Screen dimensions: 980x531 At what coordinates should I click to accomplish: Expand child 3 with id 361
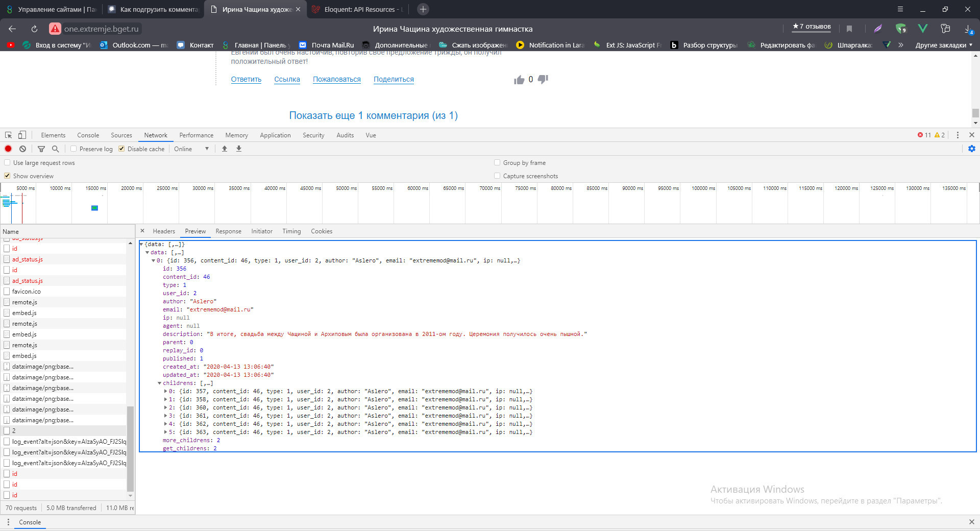pos(165,416)
